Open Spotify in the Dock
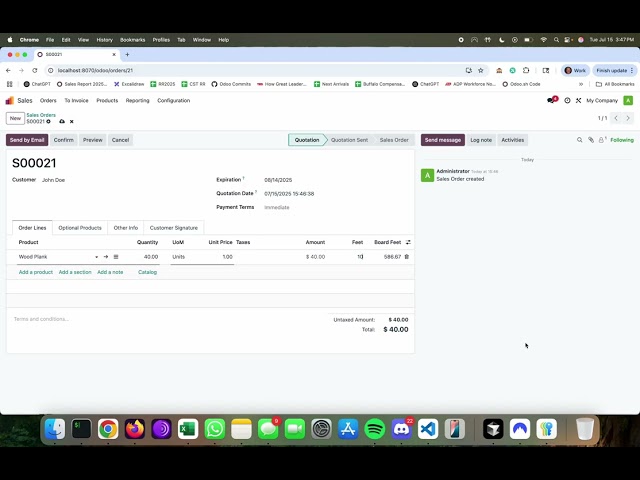Image resolution: width=640 pixels, height=480 pixels. pyautogui.click(x=375, y=429)
